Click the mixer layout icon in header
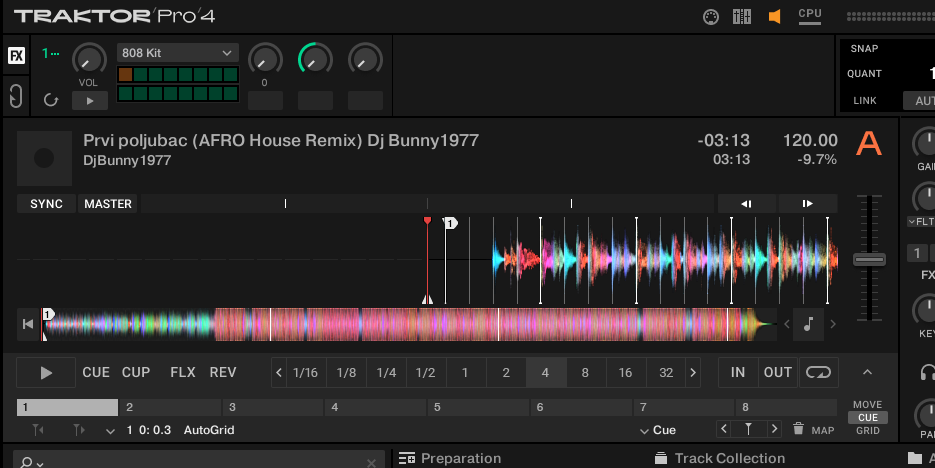 (x=742, y=17)
